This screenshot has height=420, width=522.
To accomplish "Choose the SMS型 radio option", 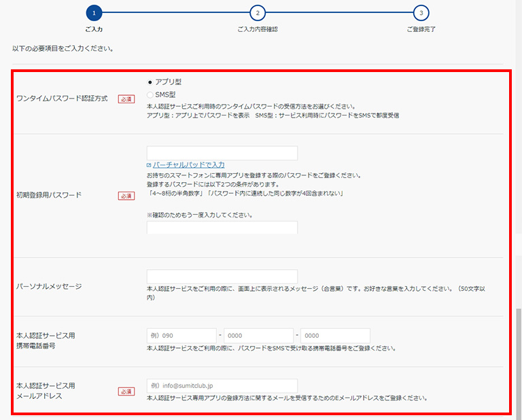I will [150, 95].
